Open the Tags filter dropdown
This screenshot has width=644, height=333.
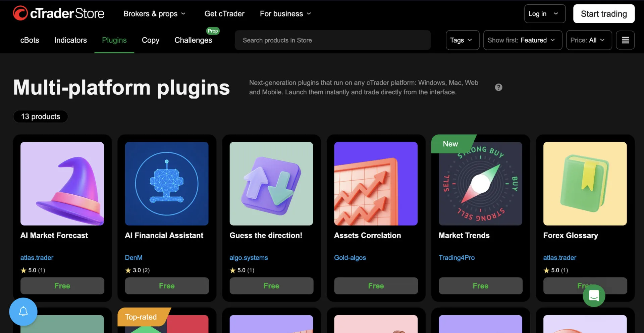click(462, 40)
